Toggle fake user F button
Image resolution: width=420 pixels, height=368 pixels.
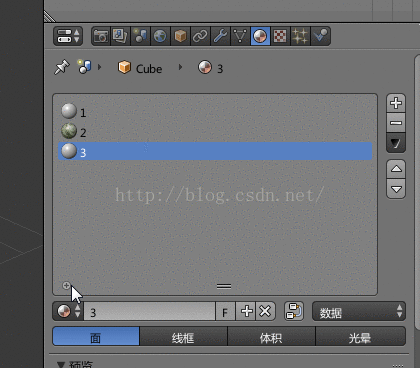(225, 312)
